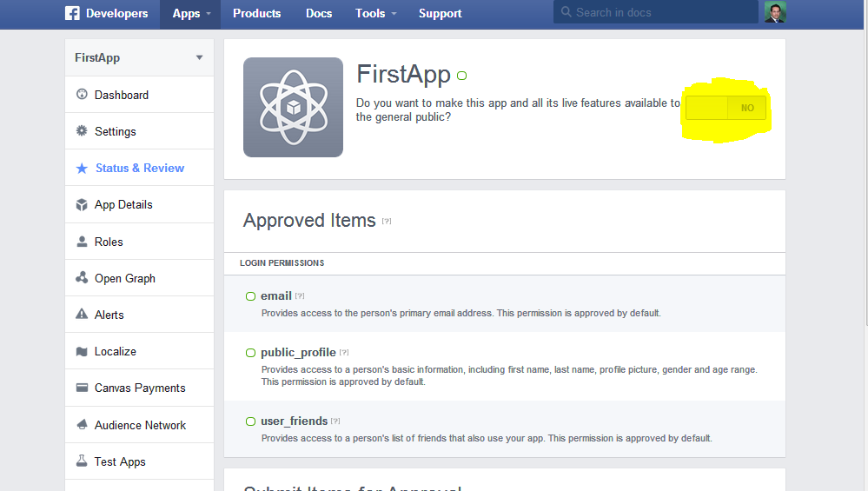Click the FirstApp atom app icon
This screenshot has width=868, height=491.
tap(294, 108)
